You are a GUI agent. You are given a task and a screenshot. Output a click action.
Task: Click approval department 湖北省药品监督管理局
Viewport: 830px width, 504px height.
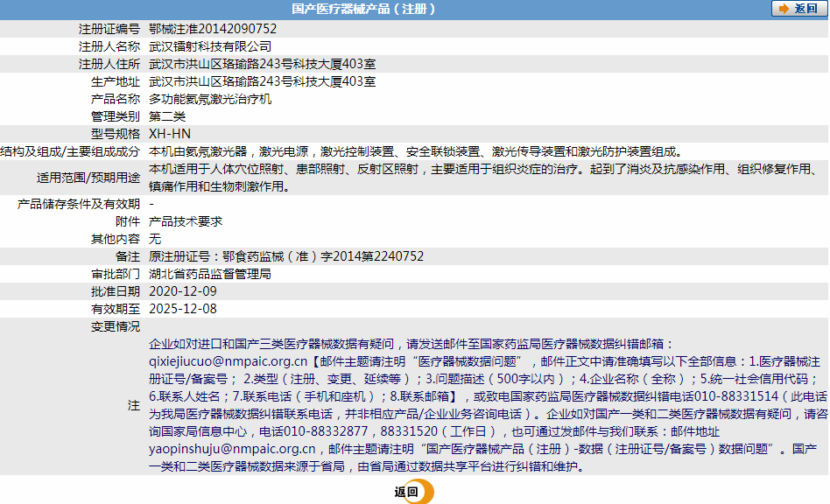[210, 274]
